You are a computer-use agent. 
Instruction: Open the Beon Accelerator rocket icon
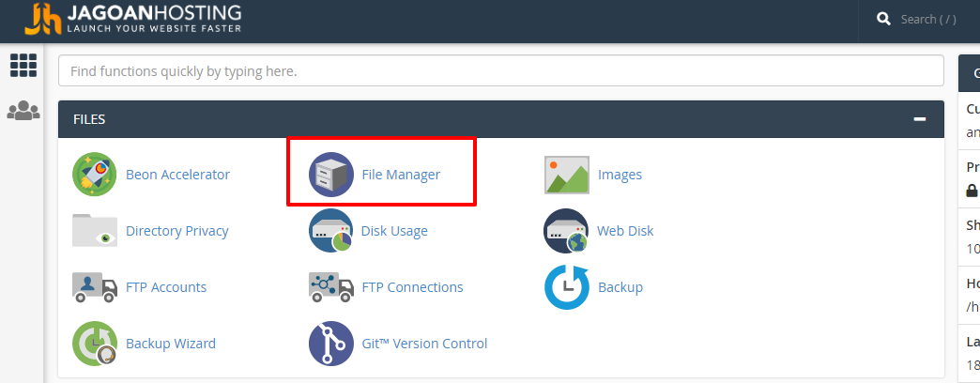pyautogui.click(x=95, y=175)
